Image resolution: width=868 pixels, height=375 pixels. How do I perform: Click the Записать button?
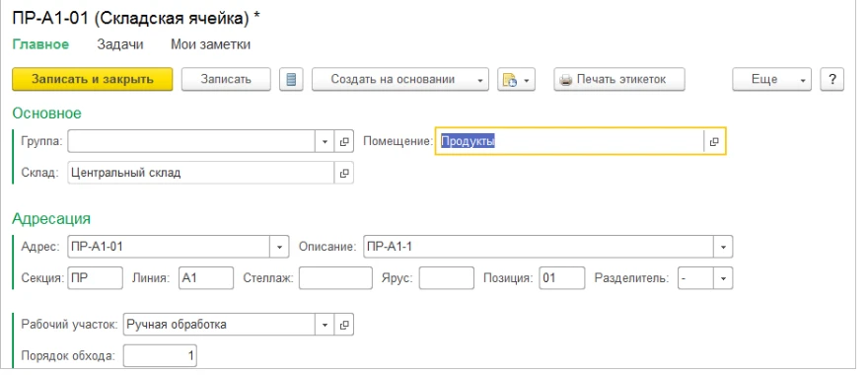(226, 79)
